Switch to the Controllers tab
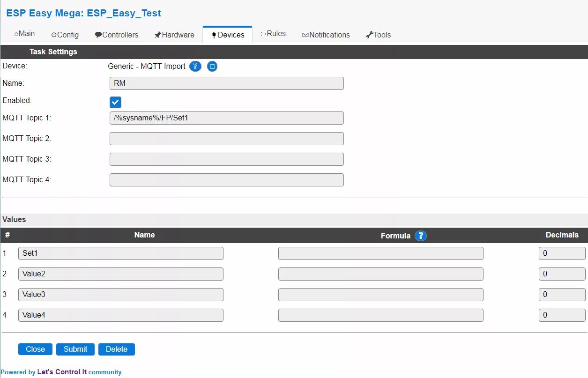Image resolution: width=588 pixels, height=378 pixels. [x=117, y=35]
